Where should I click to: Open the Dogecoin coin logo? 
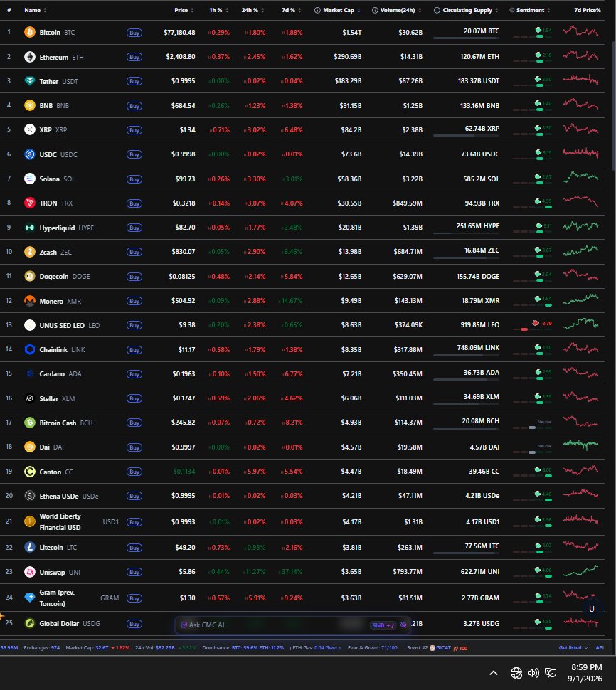click(29, 276)
